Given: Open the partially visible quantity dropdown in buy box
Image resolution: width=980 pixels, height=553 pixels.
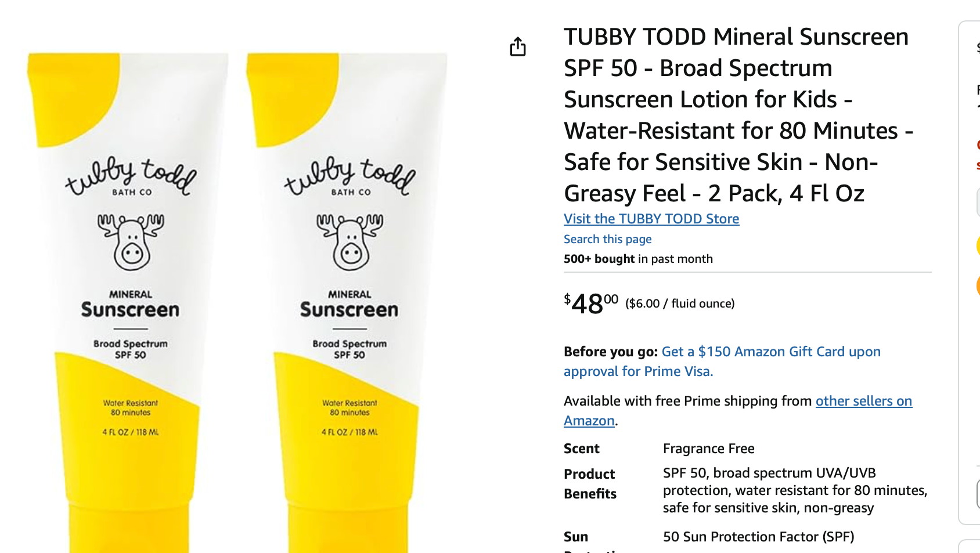Looking at the screenshot, I should point(978,202).
